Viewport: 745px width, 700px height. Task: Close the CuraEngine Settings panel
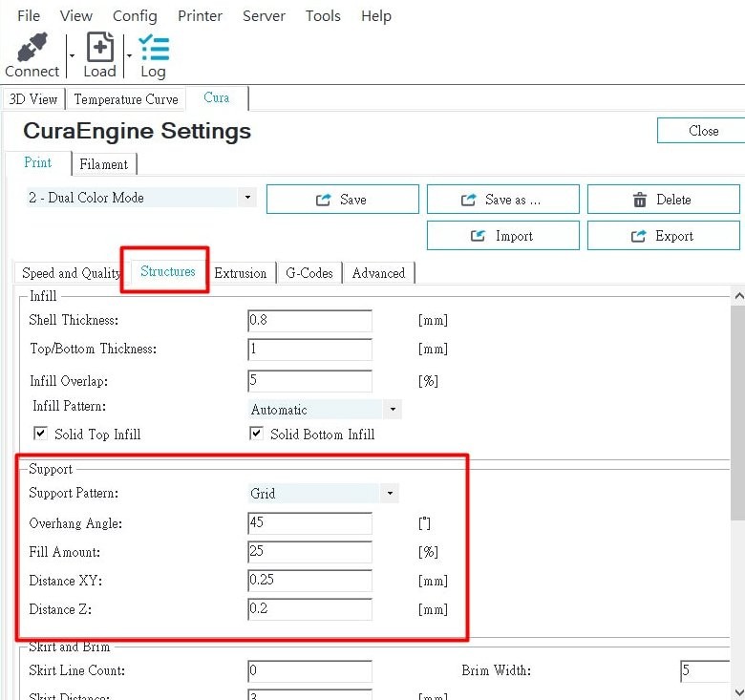click(703, 131)
